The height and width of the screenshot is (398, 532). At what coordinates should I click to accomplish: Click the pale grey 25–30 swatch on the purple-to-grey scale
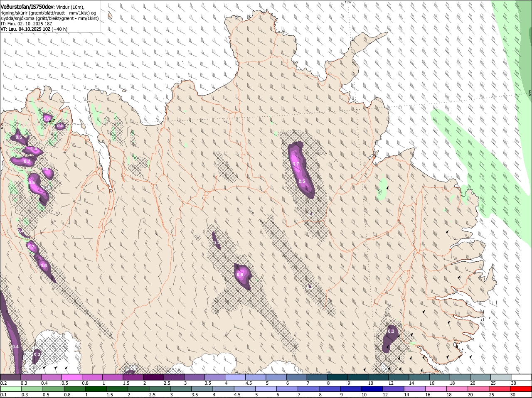(501, 377)
